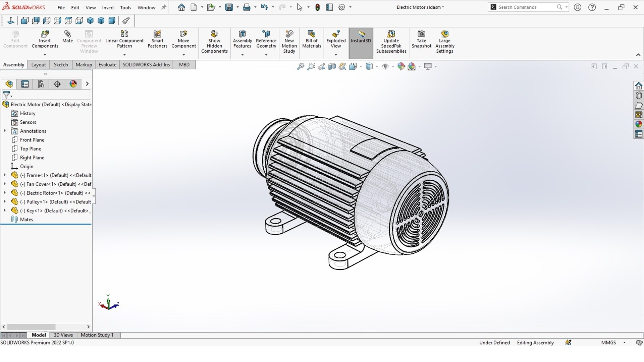The image size is (644, 362).
Task: Click the Edit Appearance color ball
Action: (401, 66)
